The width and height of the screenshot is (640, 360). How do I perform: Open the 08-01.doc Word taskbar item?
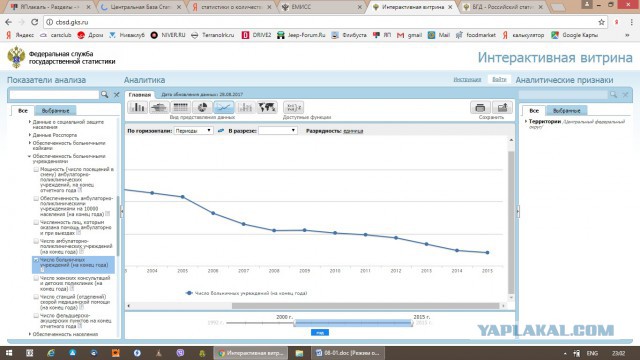click(x=348, y=353)
